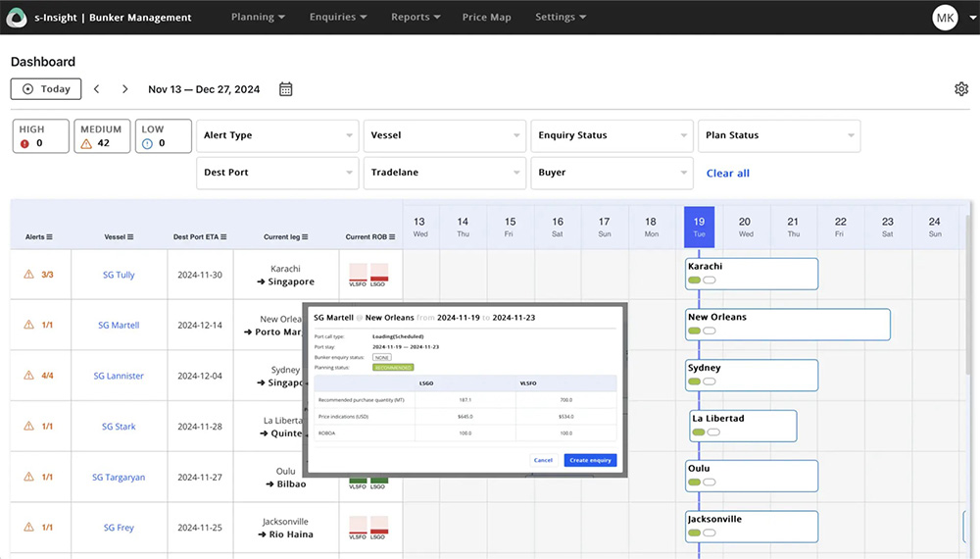Sort by Dest Port ETA column header

pyautogui.click(x=200, y=237)
